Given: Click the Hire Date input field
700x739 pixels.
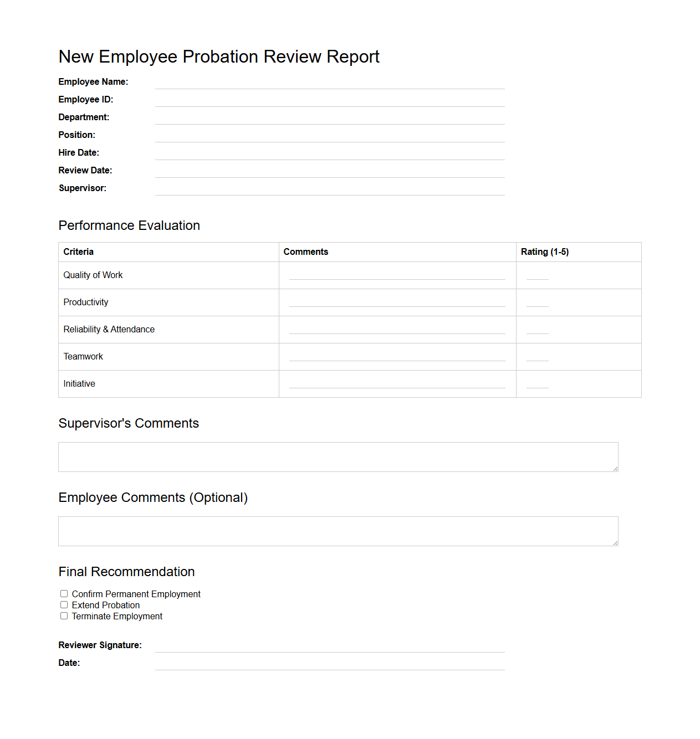Looking at the screenshot, I should 329,155.
